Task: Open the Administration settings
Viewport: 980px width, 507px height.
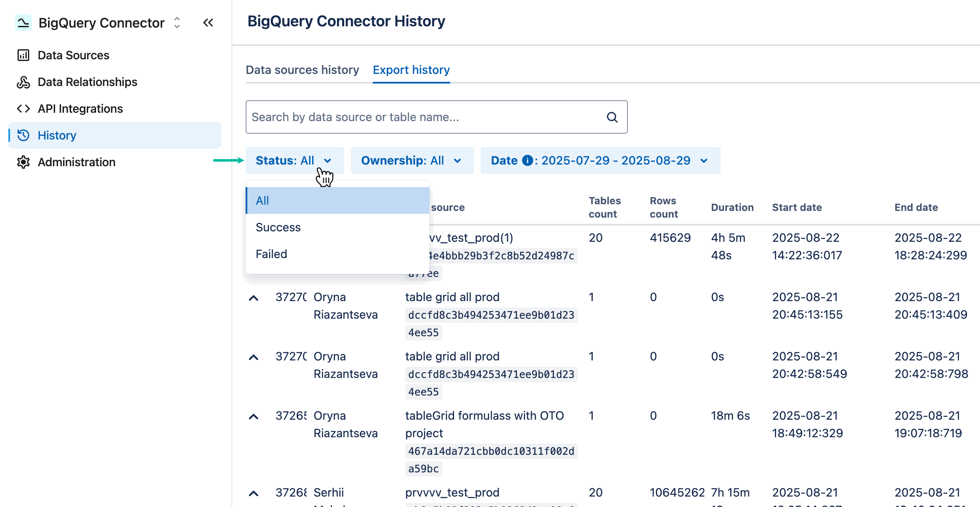Action: point(76,162)
